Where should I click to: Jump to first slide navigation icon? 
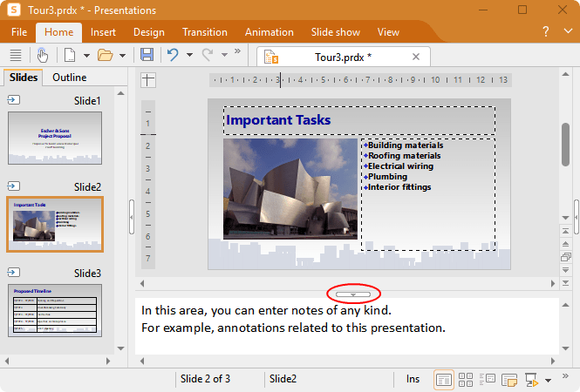[x=565, y=231]
